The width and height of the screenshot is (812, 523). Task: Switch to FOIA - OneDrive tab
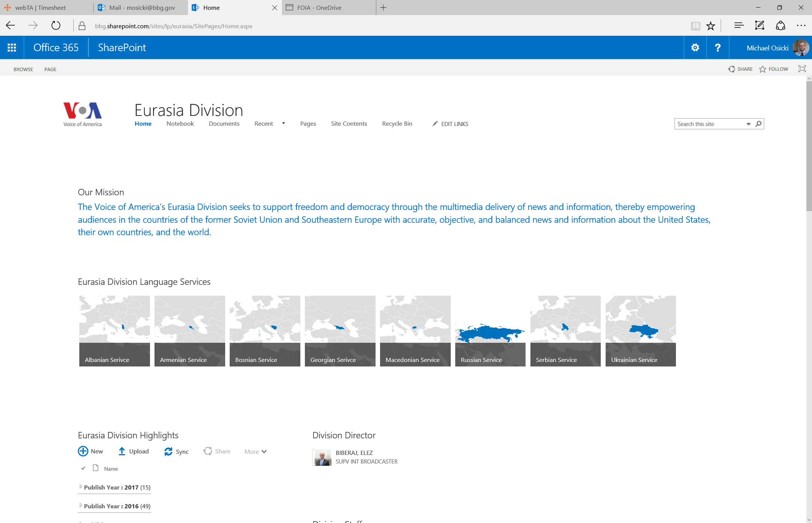(329, 8)
